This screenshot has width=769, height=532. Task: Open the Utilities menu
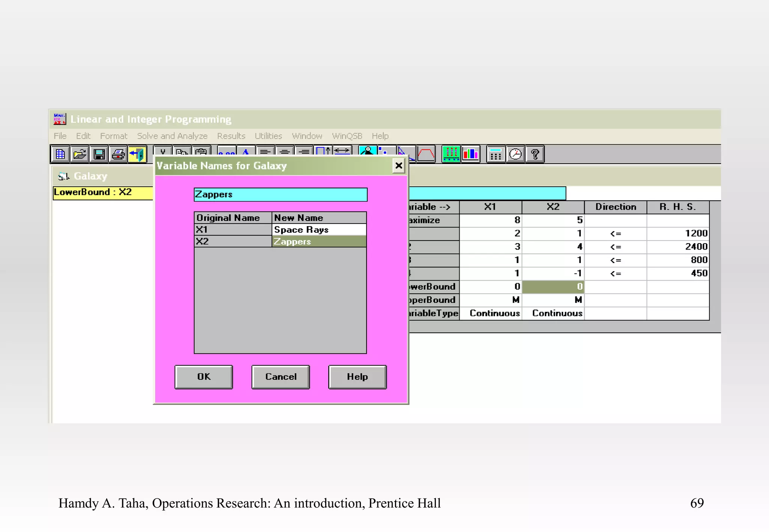[268, 136]
